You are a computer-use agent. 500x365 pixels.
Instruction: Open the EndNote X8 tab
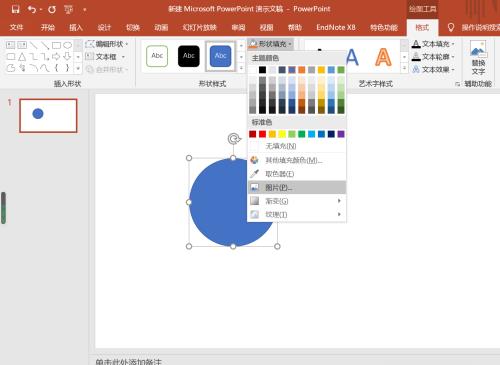click(x=336, y=27)
